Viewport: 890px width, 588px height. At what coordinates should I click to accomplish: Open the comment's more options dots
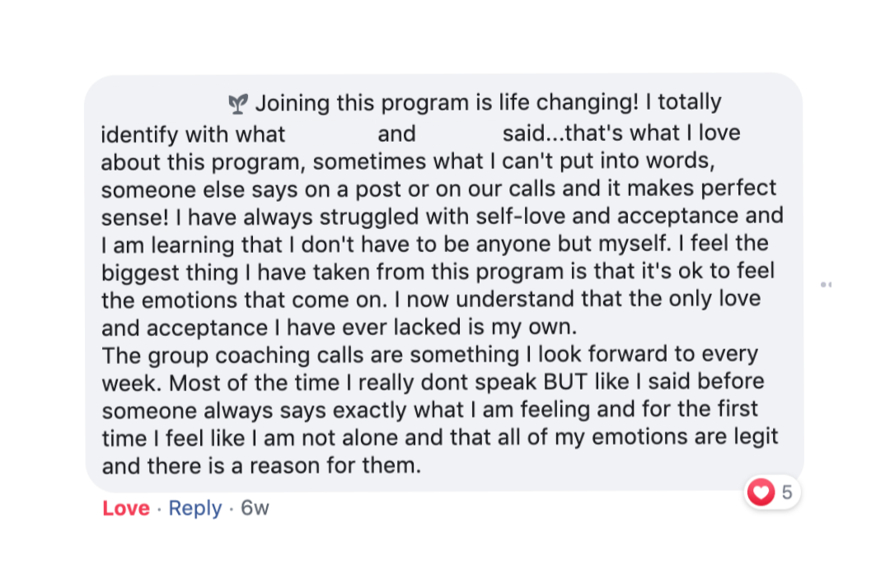pyautogui.click(x=826, y=284)
